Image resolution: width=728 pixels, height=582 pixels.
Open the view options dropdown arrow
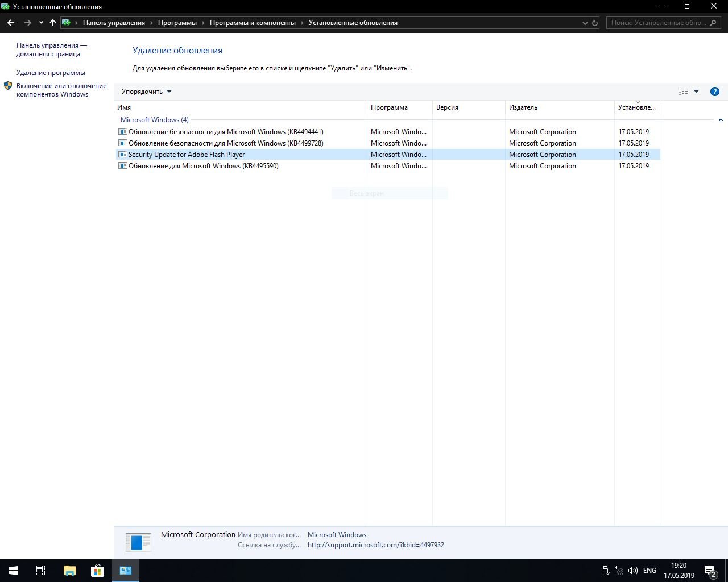[x=696, y=92]
